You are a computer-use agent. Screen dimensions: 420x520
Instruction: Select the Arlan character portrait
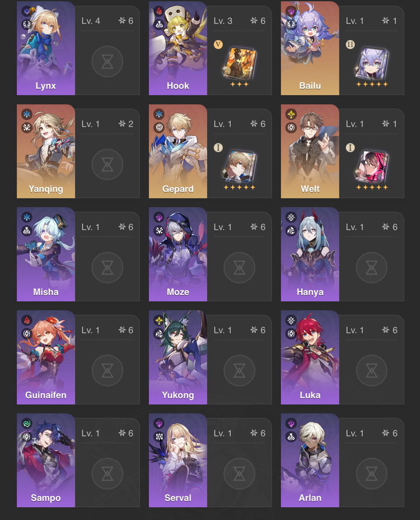310,460
